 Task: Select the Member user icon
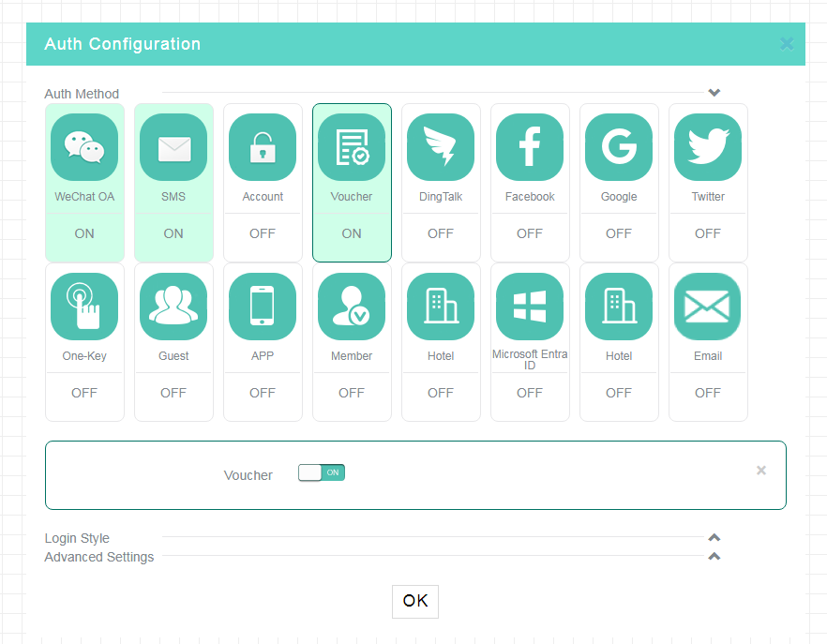(x=352, y=307)
